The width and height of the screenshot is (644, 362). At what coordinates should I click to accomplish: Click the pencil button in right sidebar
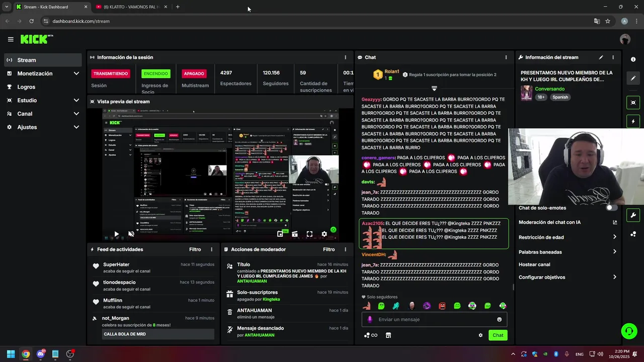[x=633, y=78]
